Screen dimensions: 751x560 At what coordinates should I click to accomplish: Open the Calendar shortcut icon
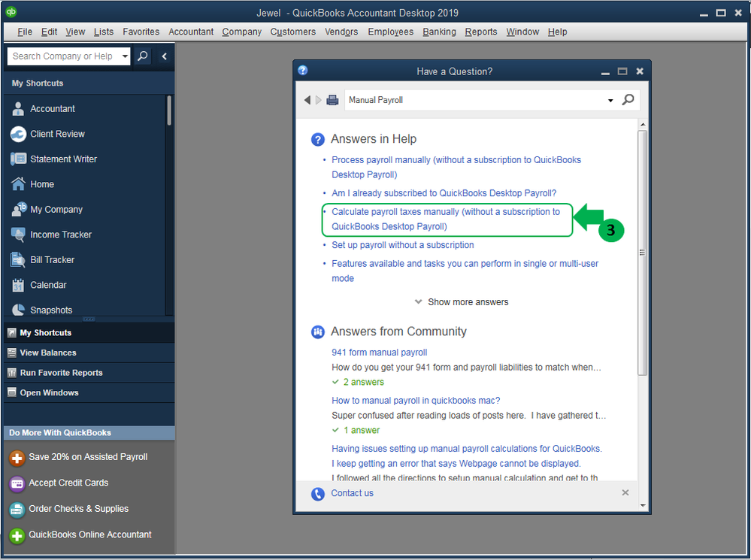tap(18, 285)
